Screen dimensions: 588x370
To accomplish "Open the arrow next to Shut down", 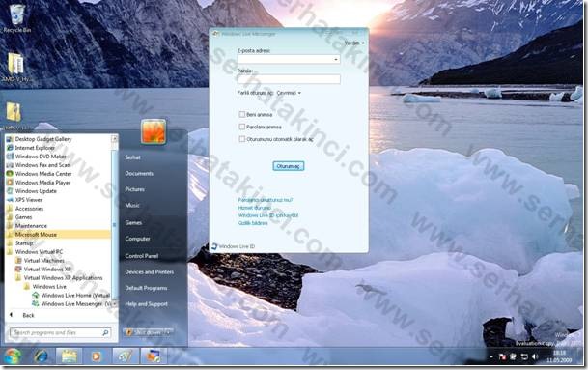I will click(x=168, y=332).
